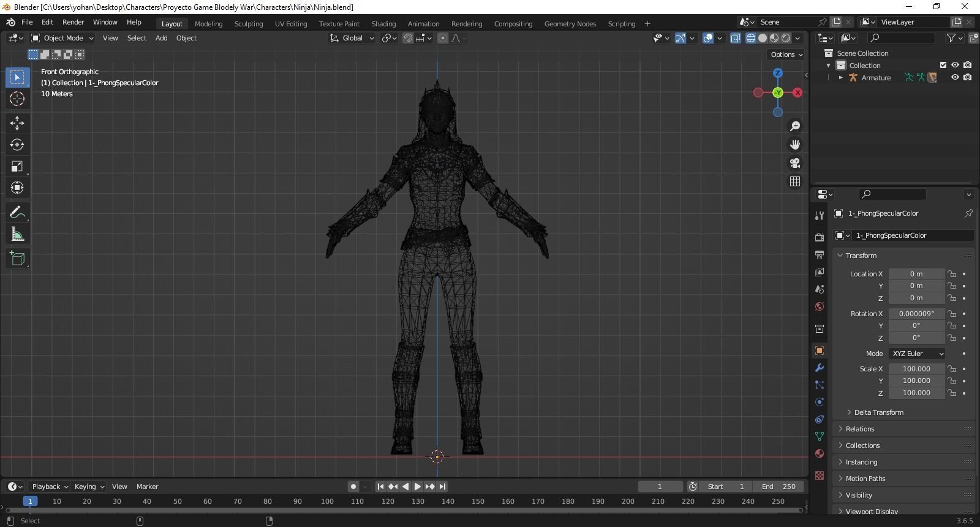Viewport: 980px width, 527px height.
Task: Open rotation Mode XYZ Euler dropdown
Action: click(917, 354)
